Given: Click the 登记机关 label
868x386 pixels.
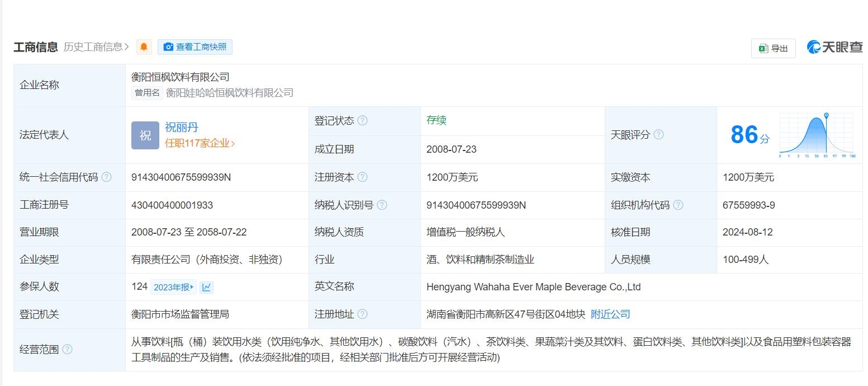Looking at the screenshot, I should [39, 314].
